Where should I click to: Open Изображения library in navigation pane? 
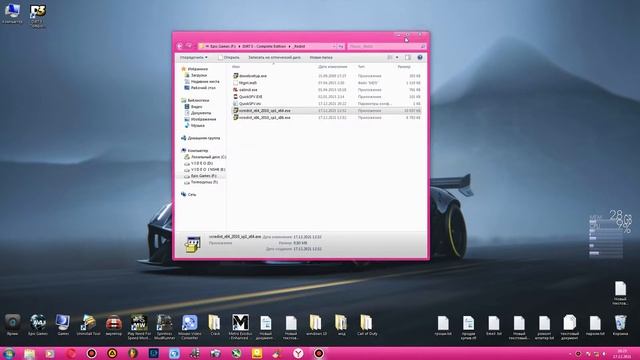click(x=203, y=119)
